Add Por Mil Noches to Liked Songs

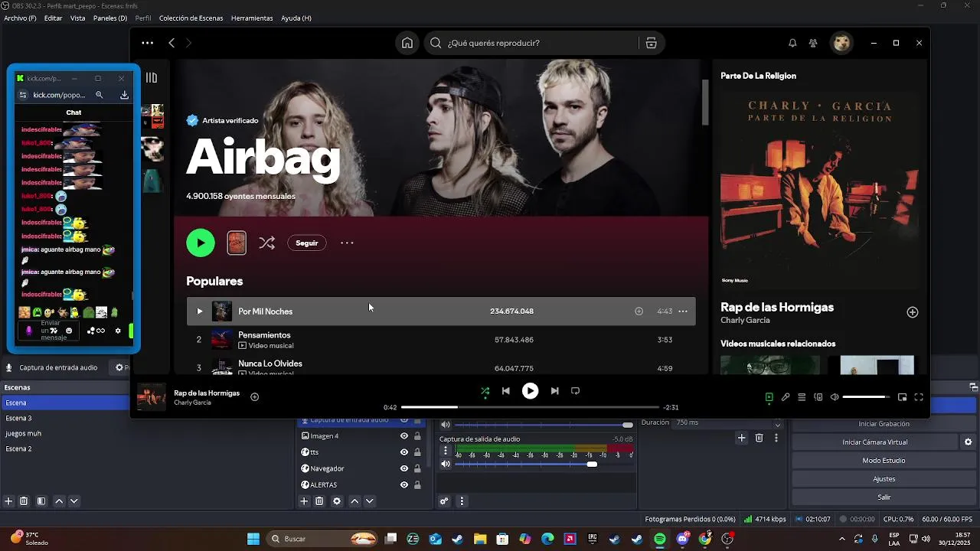pos(639,311)
